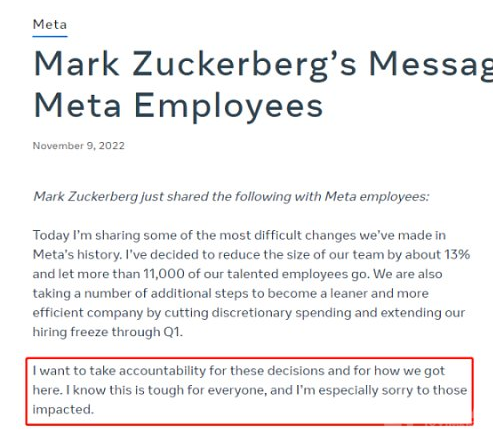Screen dimensions: 493x437
Task: Click the word "accountability" in red box
Action: (x=162, y=371)
